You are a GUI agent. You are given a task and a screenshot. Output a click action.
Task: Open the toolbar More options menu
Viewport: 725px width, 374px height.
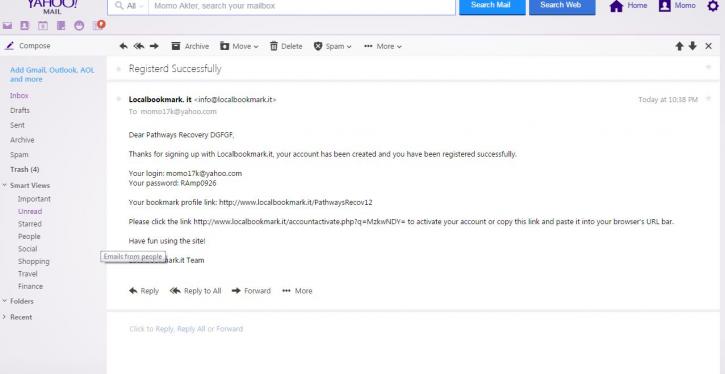point(383,46)
